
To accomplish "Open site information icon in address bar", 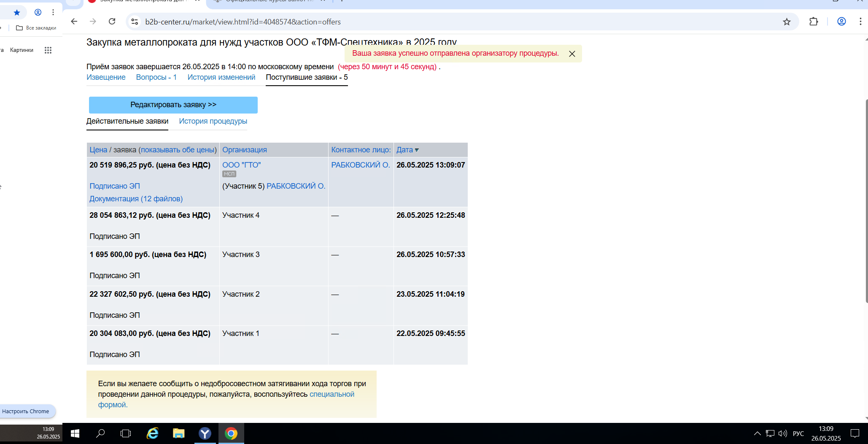I will [135, 22].
